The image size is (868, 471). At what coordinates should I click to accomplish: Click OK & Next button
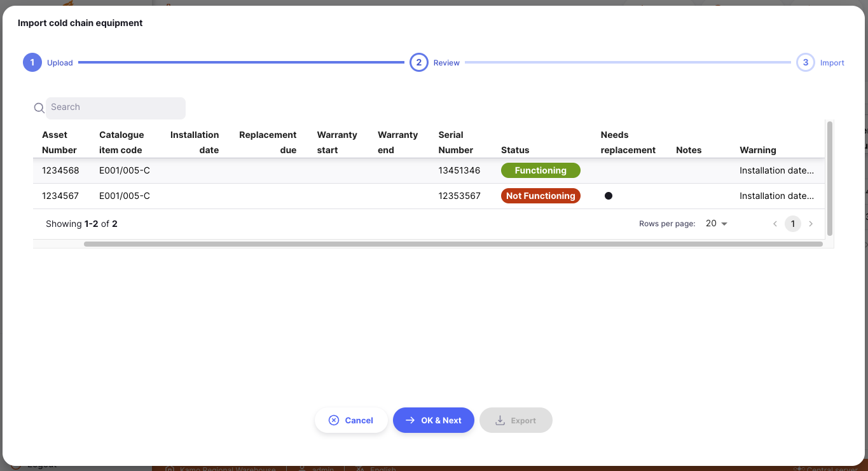click(434, 420)
